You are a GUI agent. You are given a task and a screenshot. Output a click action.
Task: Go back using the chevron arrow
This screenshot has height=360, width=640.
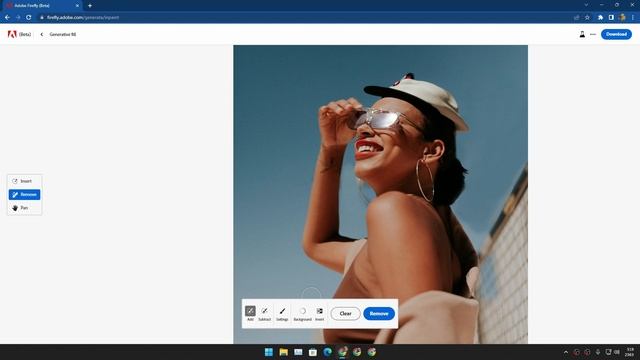pyautogui.click(x=42, y=34)
